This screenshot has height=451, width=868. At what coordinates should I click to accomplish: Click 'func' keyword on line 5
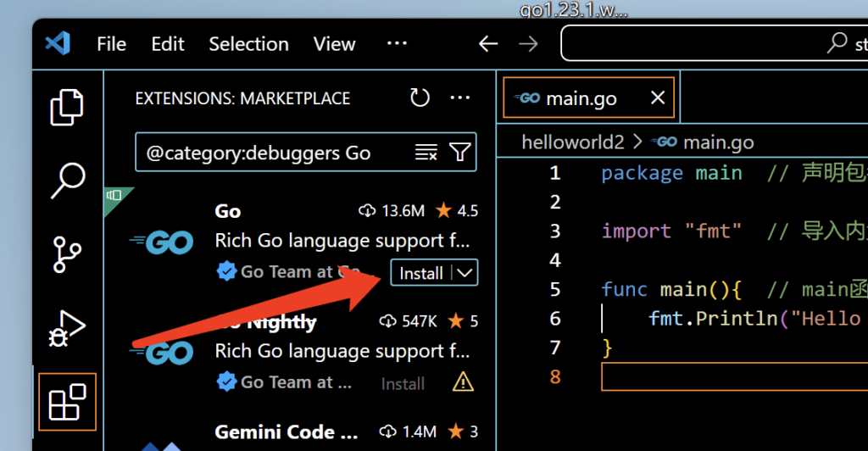625,289
